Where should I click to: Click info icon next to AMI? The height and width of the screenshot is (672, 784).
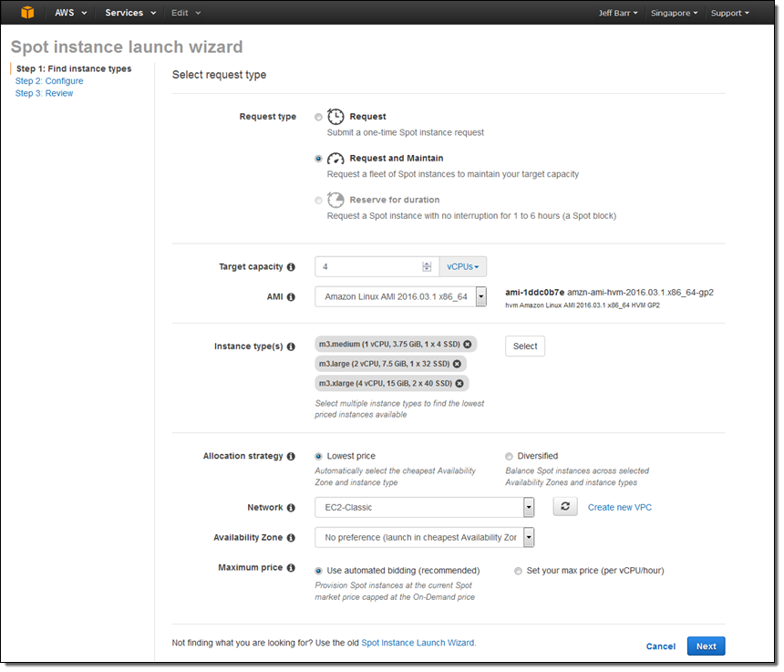pos(291,297)
